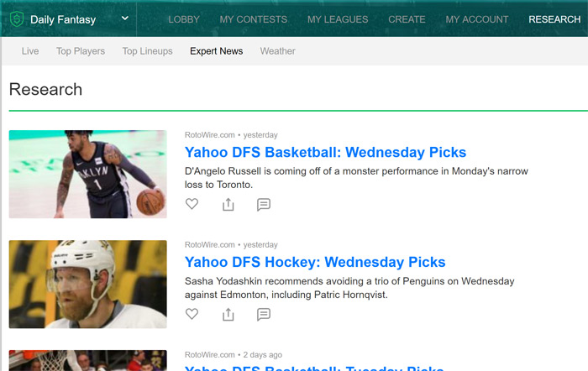Select the RESEARCH navigation item
This screenshot has height=371, width=588.
554,19
